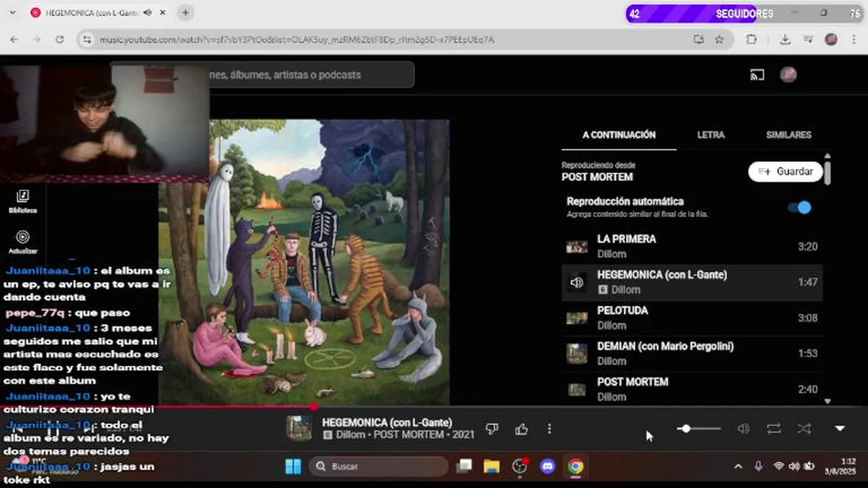This screenshot has width=868, height=488.
Task: Mute the YouTube Music player volume
Action: 743,428
